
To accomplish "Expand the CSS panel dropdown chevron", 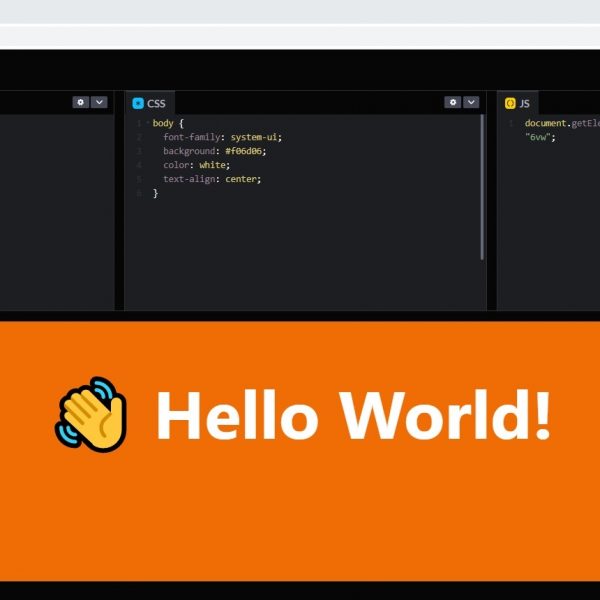I will coord(472,102).
